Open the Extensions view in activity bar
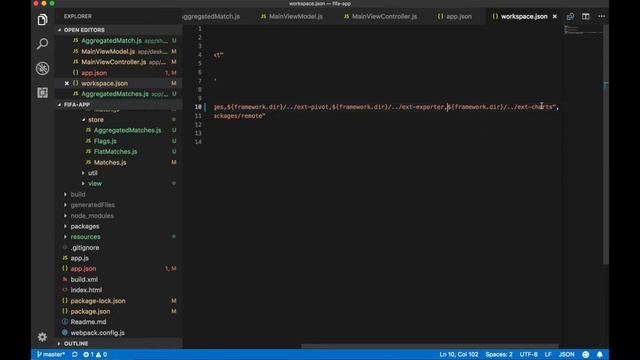640x360 pixels. point(42,93)
